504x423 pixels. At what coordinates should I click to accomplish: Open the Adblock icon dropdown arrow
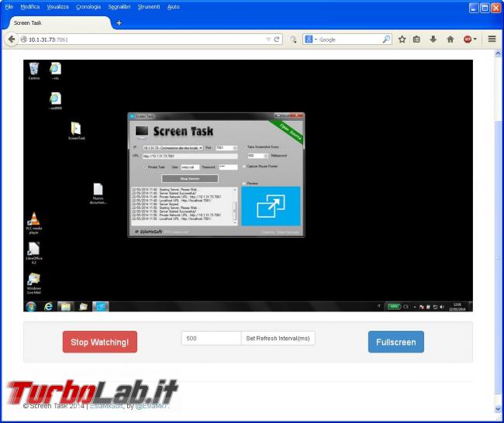(475, 40)
